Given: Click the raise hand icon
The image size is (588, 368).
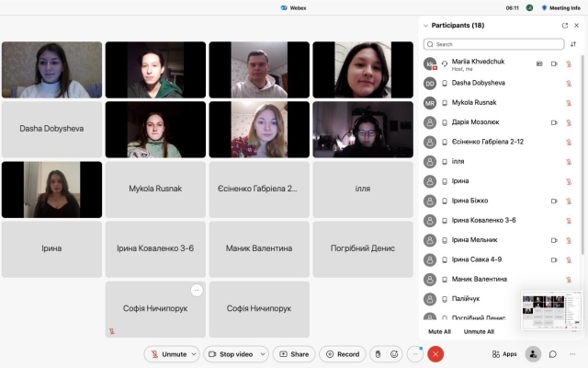Looking at the screenshot, I should (x=378, y=354).
